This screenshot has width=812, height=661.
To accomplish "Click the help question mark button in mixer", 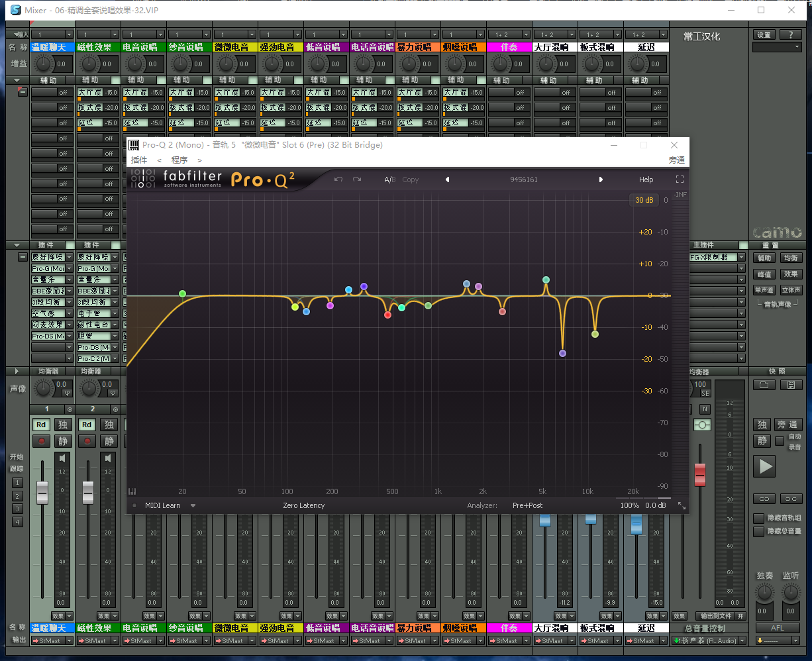I will 790,34.
